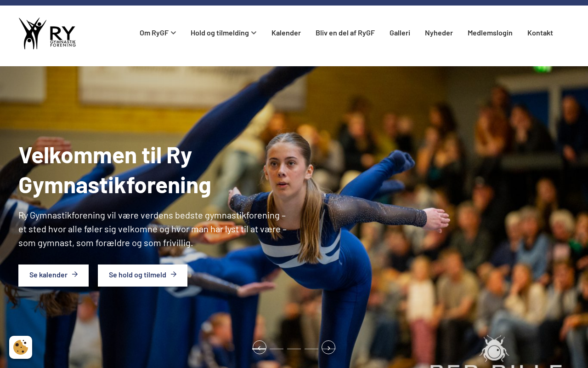588x368 pixels.
Task: Open the Kontakt page
Action: [x=540, y=33]
